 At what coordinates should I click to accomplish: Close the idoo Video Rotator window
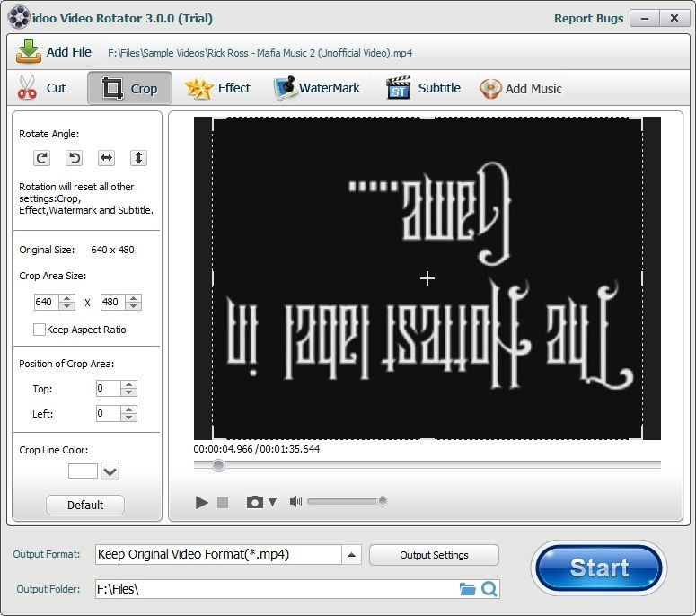pyautogui.click(x=674, y=19)
